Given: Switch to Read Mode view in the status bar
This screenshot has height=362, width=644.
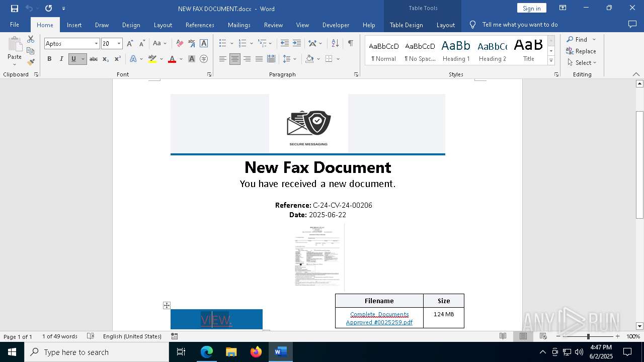Looking at the screenshot, I should (503, 336).
